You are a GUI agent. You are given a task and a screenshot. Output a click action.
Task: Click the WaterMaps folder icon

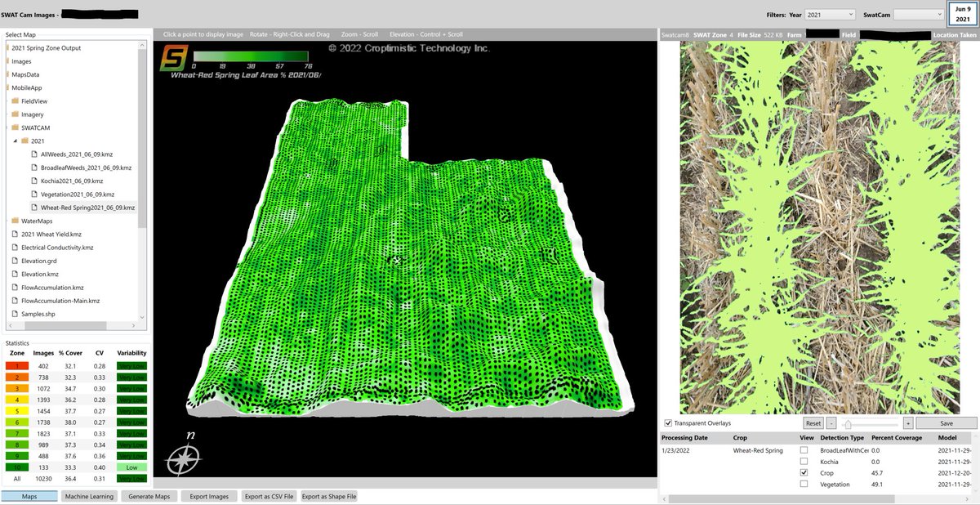click(x=15, y=221)
